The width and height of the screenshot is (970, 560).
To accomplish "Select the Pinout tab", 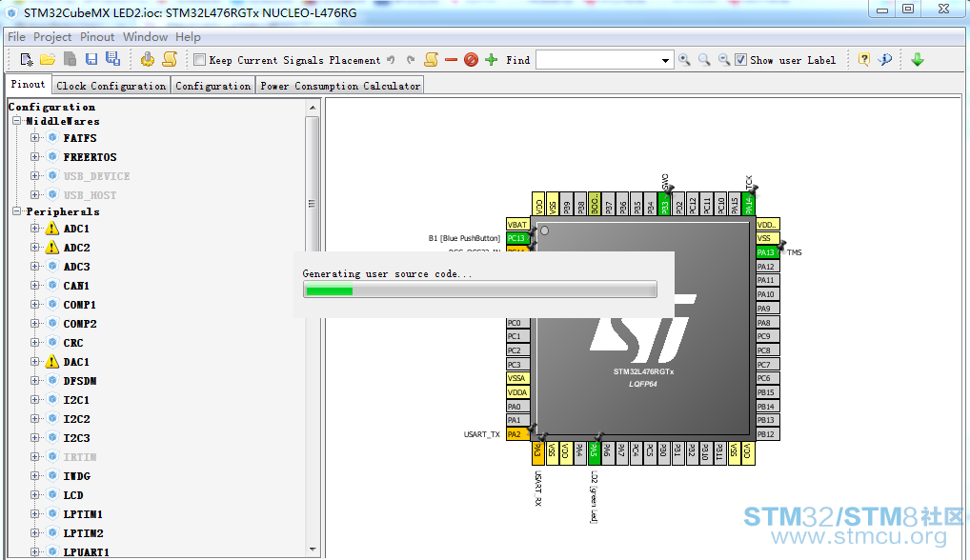I will click(x=28, y=84).
